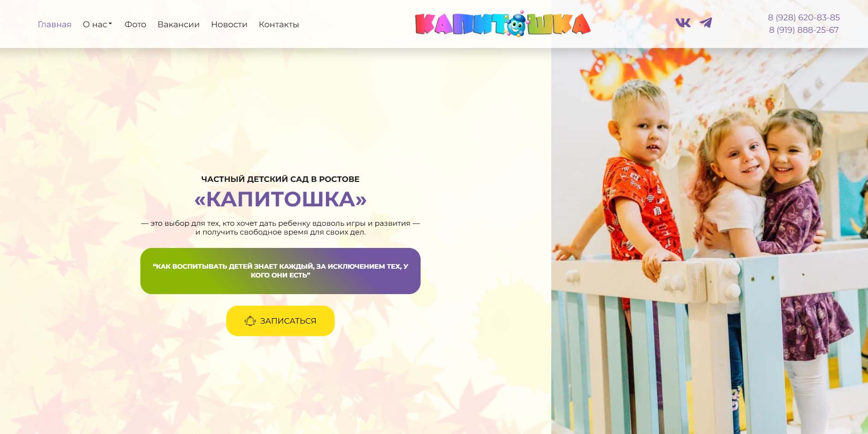Click the ЧАСТНЫЙ ДЕТСКИЙ САД В РОСТОВЕ heading

280,179
